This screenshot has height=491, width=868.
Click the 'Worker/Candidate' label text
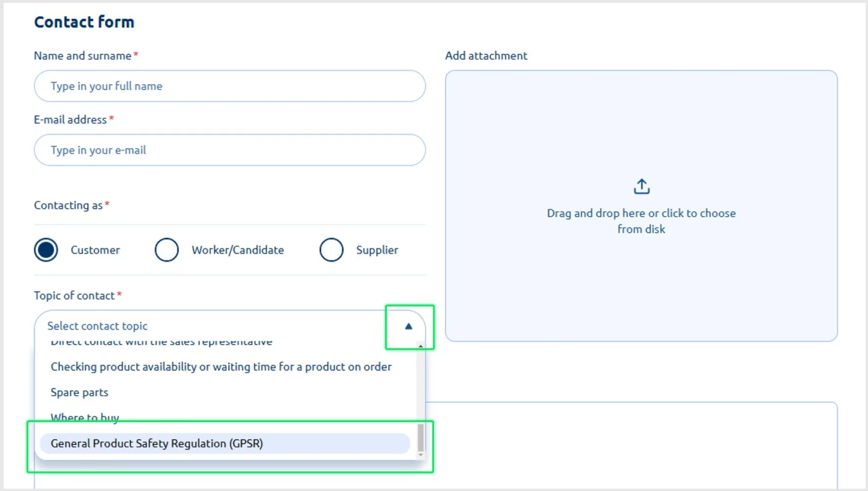[x=237, y=250]
